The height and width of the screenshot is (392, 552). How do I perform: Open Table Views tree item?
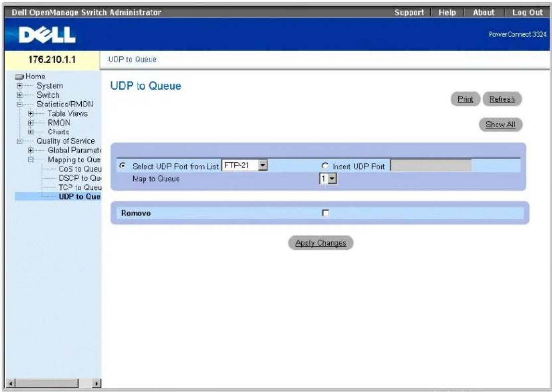pos(68,113)
